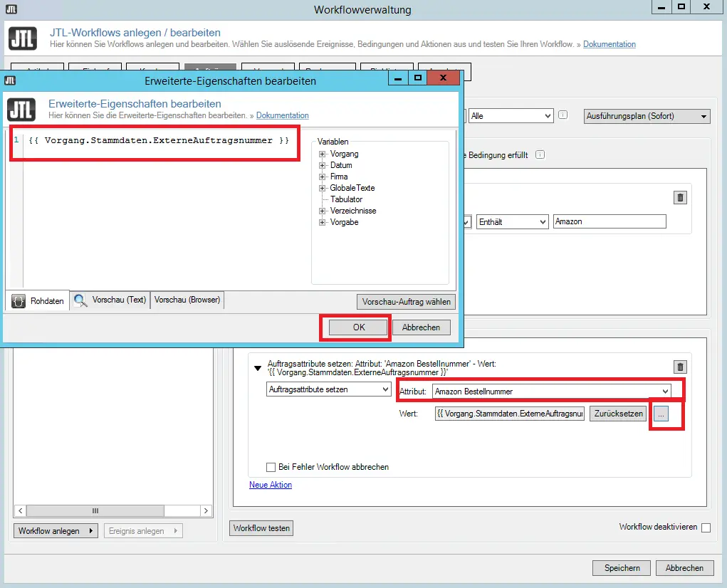This screenshot has width=727, height=588.
Task: Click Speichern in Workflowverwaltung window
Action: (622, 567)
